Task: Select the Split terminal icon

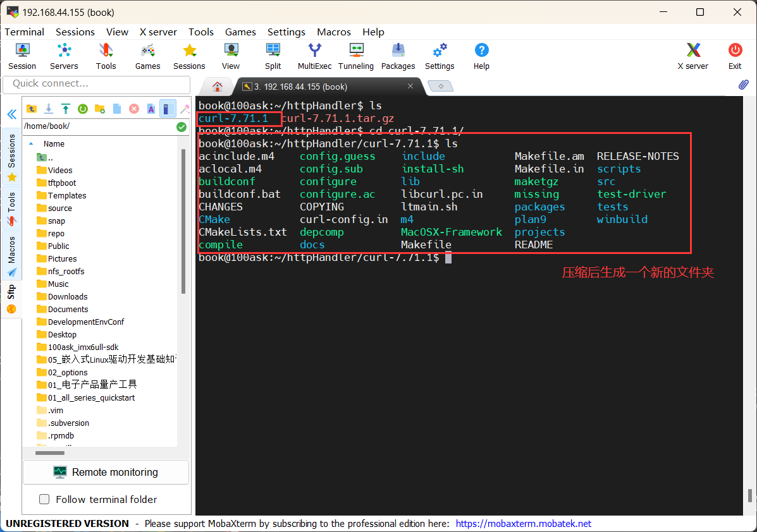Action: point(273,56)
